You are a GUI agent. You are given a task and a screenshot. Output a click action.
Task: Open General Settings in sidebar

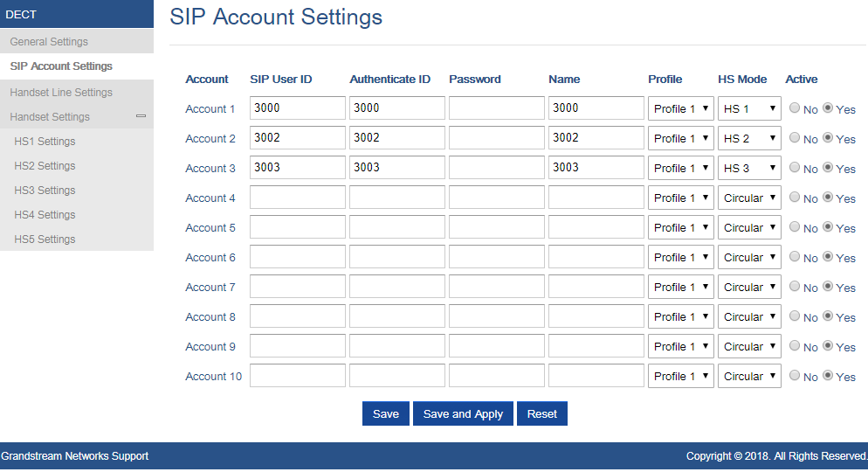(x=77, y=42)
